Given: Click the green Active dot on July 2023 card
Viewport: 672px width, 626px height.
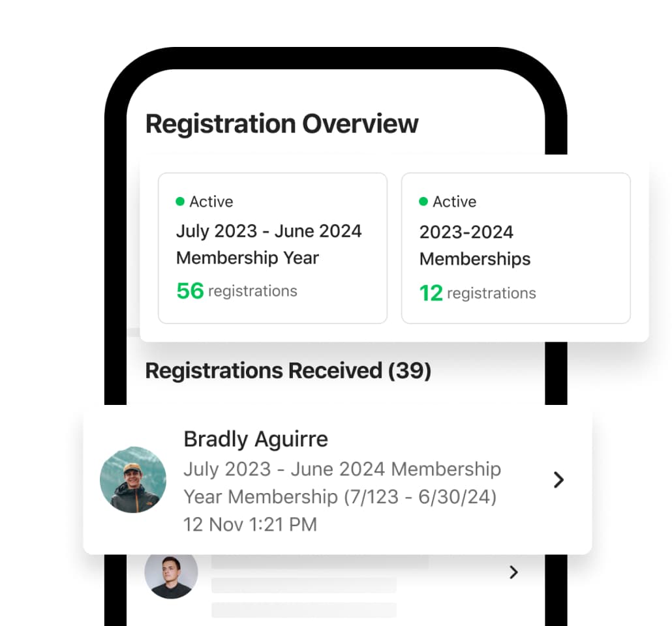Looking at the screenshot, I should pos(180,201).
